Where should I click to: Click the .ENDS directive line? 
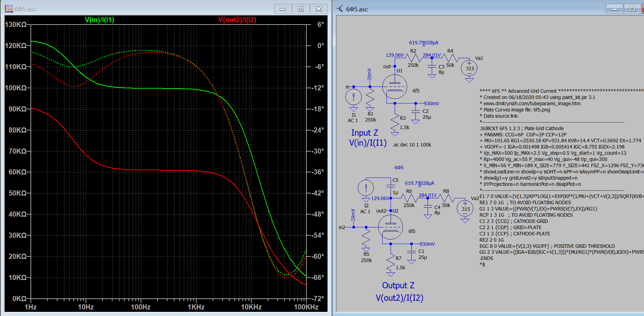pos(486,258)
